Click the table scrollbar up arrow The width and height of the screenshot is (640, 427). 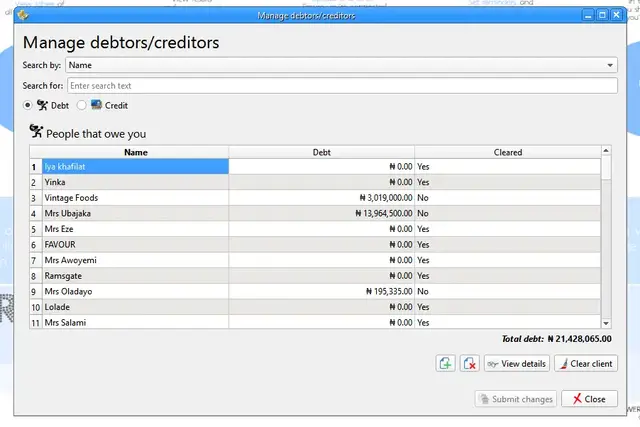tap(606, 151)
